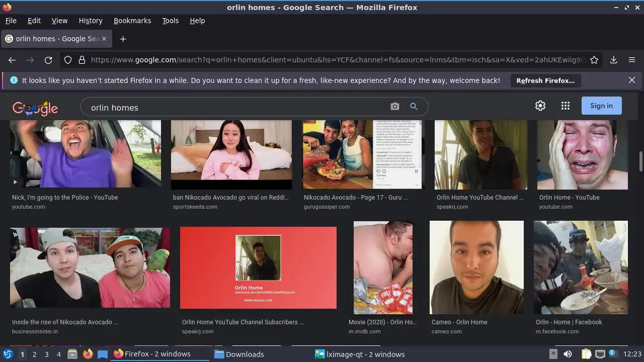Open the 'Nick, I'm going to the Police' thumbnail
The height and width of the screenshot is (362, 644).
point(86,154)
